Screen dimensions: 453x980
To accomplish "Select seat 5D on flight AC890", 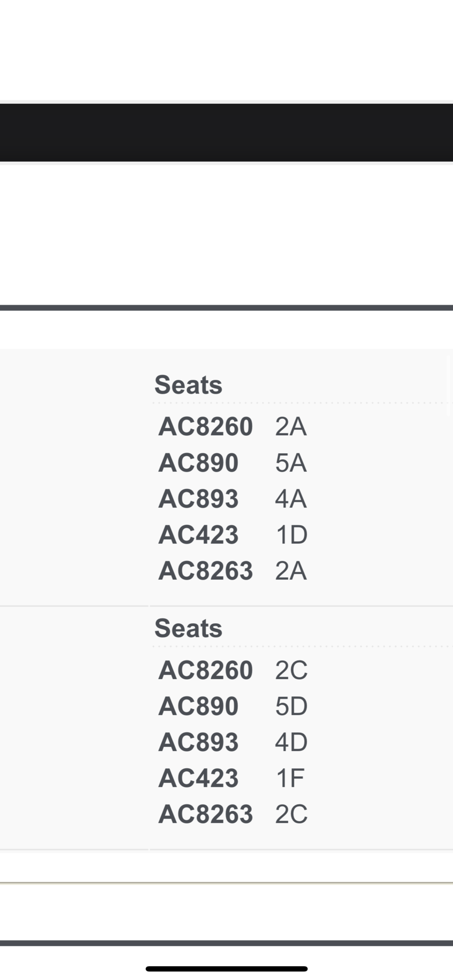I will tap(291, 706).
